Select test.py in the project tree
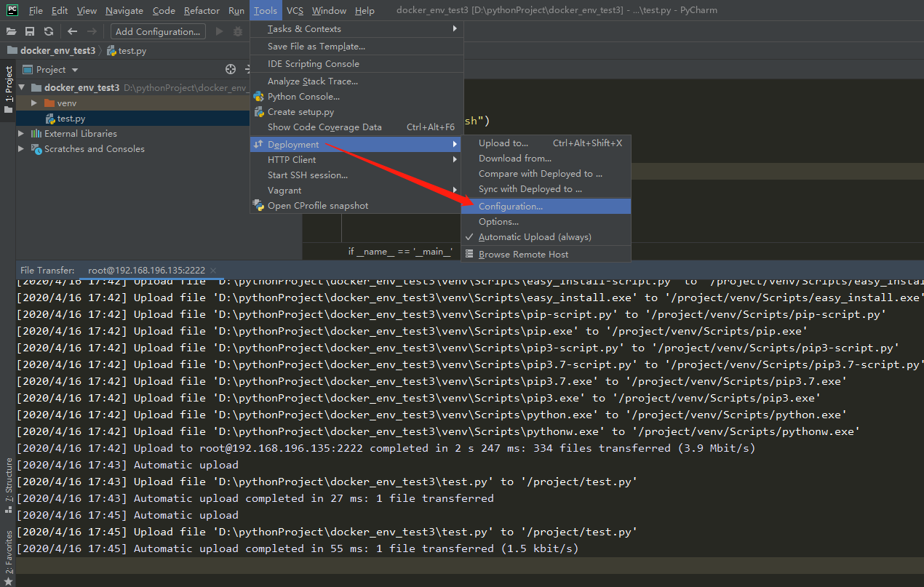This screenshot has height=587, width=924. 71,119
